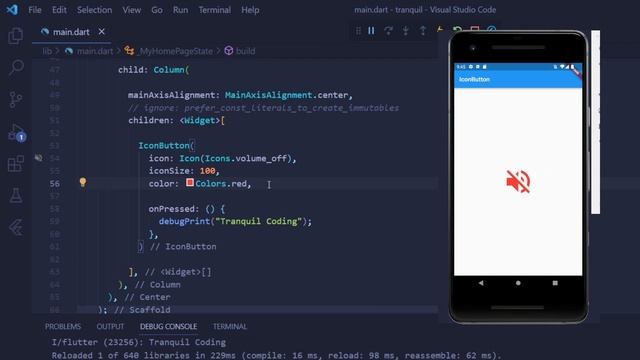
Task: Open the Go menu
Action: (157, 10)
